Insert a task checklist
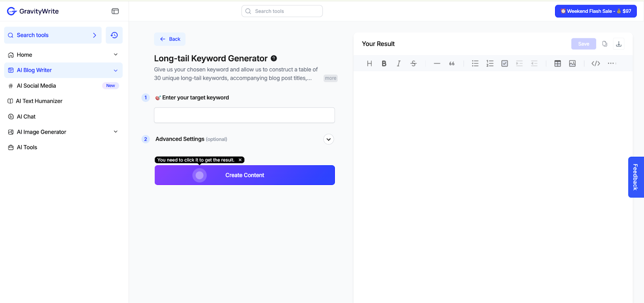 [x=505, y=63]
